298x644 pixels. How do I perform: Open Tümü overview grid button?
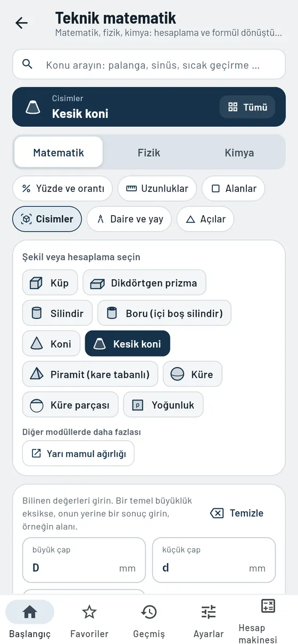247,107
